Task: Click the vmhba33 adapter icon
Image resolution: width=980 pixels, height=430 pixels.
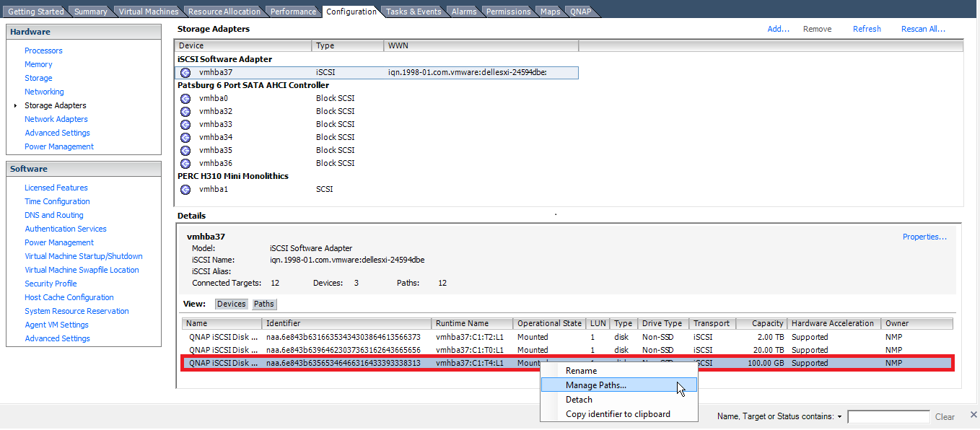Action: point(185,125)
